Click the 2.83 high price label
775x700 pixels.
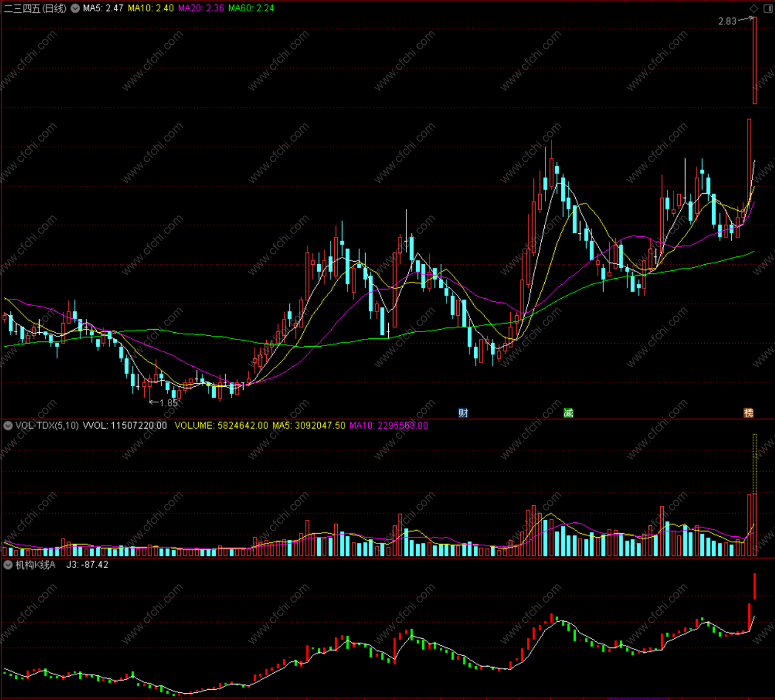pos(727,21)
